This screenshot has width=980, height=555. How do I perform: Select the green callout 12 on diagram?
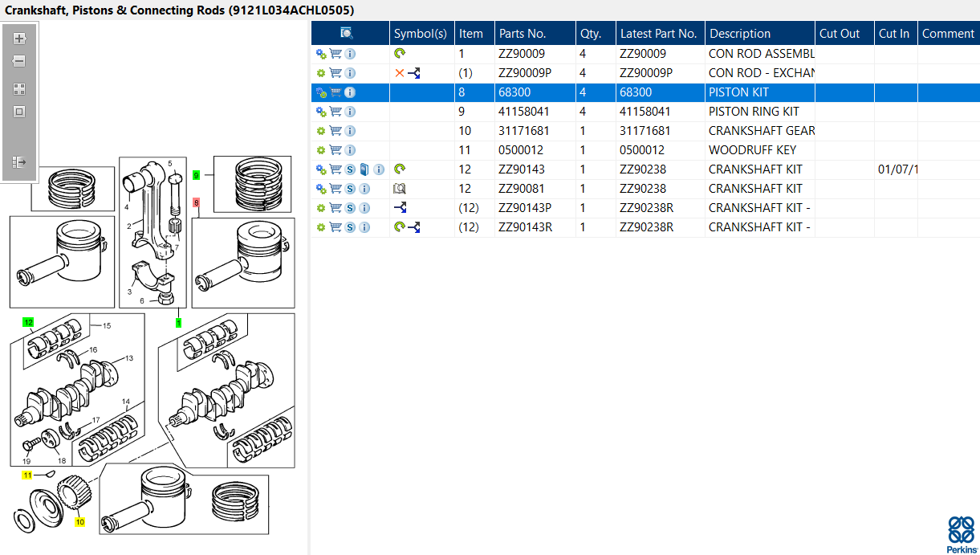tap(28, 323)
